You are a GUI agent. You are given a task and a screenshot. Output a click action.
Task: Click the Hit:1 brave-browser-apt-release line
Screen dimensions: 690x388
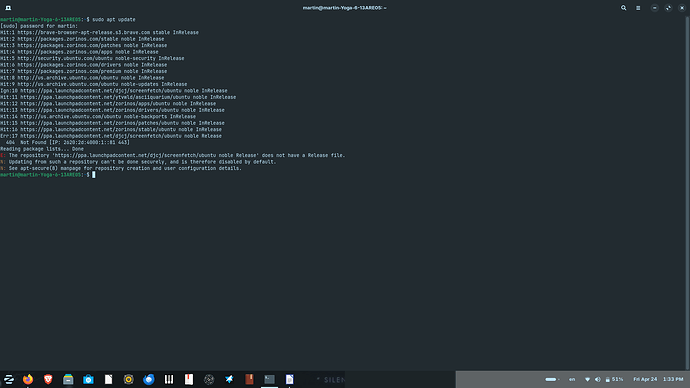(99, 33)
